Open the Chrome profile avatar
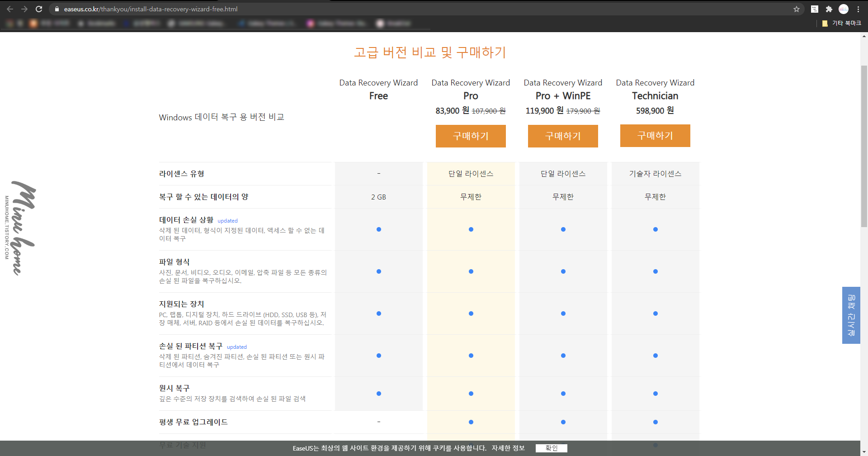This screenshot has width=868, height=456. tap(844, 9)
